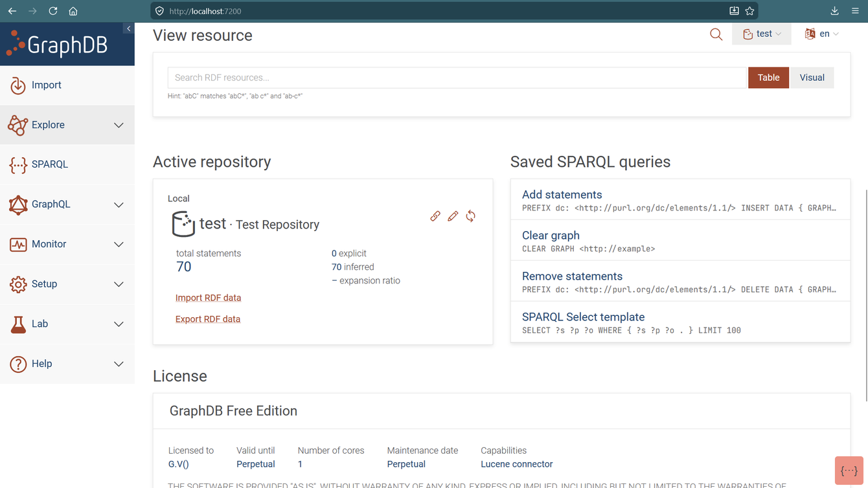The width and height of the screenshot is (868, 488).
Task: Open the browser hamburger menu
Action: click(855, 11)
